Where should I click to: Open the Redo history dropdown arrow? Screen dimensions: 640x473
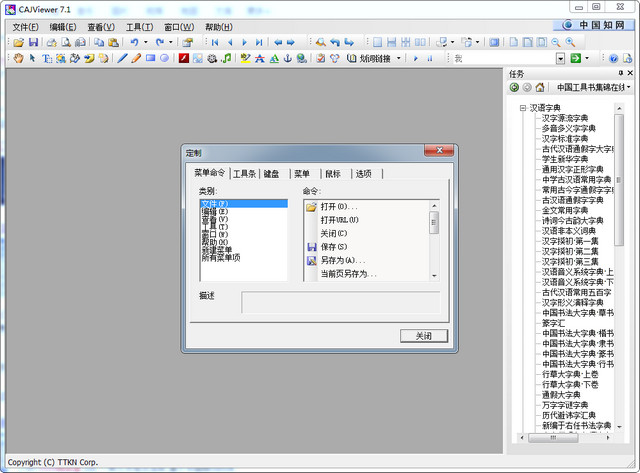pos(171,42)
